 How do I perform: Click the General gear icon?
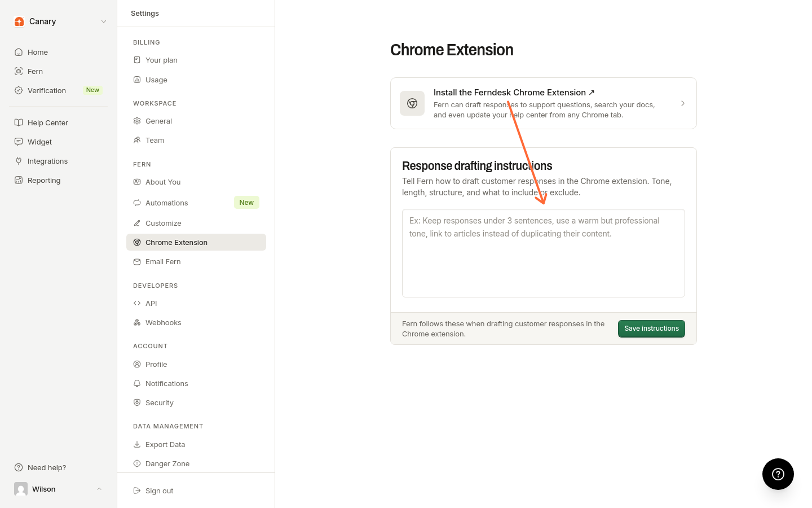click(x=137, y=121)
